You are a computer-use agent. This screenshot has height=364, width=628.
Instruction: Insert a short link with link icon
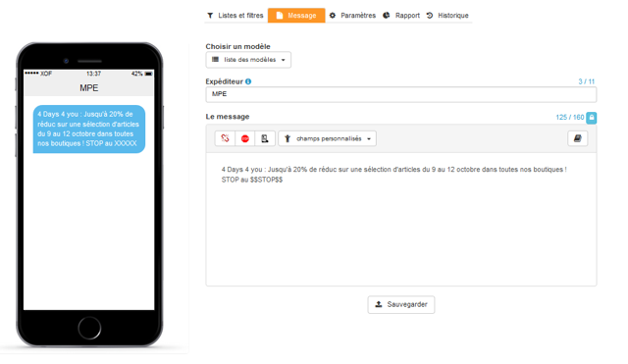tap(225, 138)
